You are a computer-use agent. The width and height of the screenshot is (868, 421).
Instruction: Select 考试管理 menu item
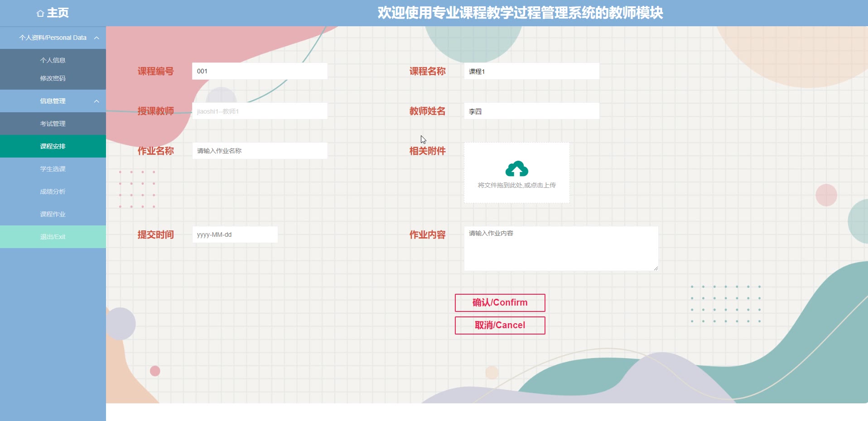pos(53,124)
